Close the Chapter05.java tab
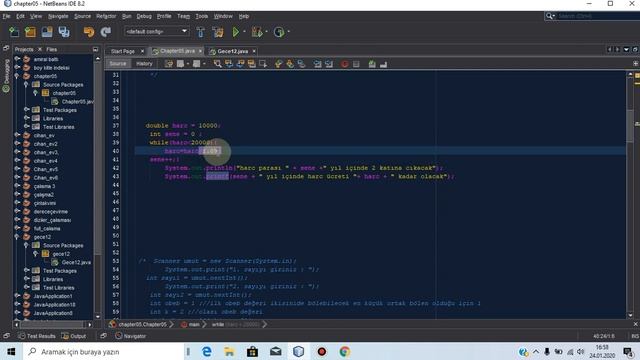Screen dimensions: 640x360 coord(200,51)
